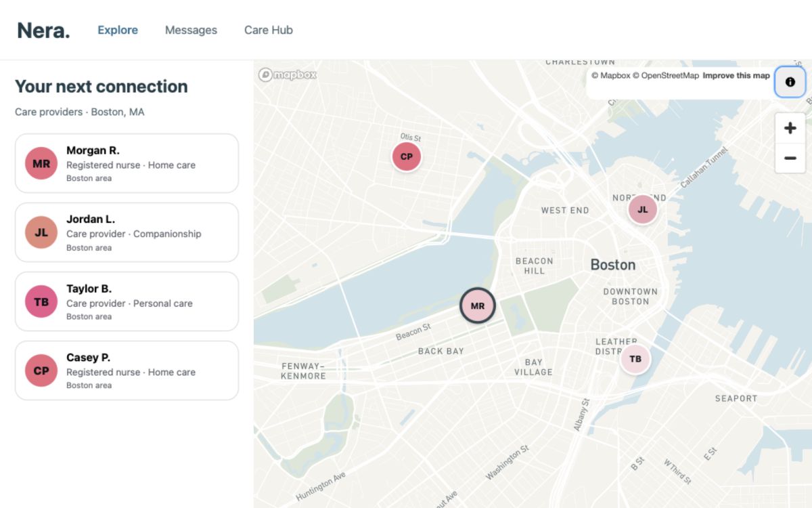
Task: Go to the Messages tab
Action: [x=191, y=30]
